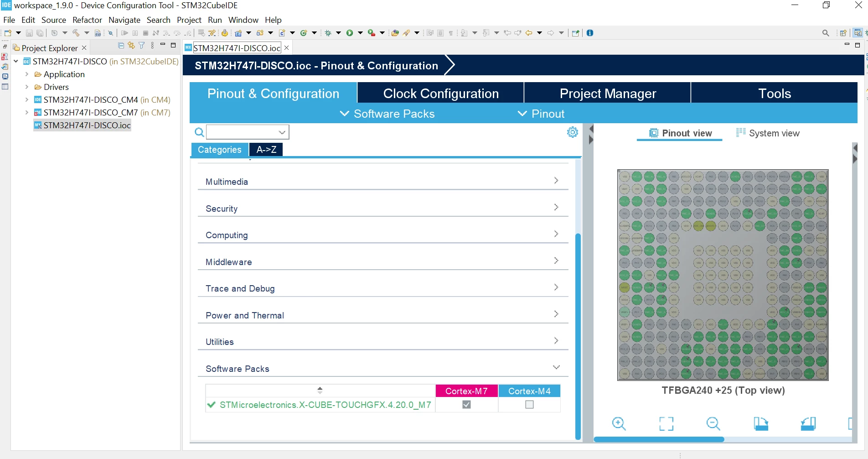This screenshot has width=868, height=459.
Task: Click the Open Type folder toolbar icon
Action: click(395, 33)
